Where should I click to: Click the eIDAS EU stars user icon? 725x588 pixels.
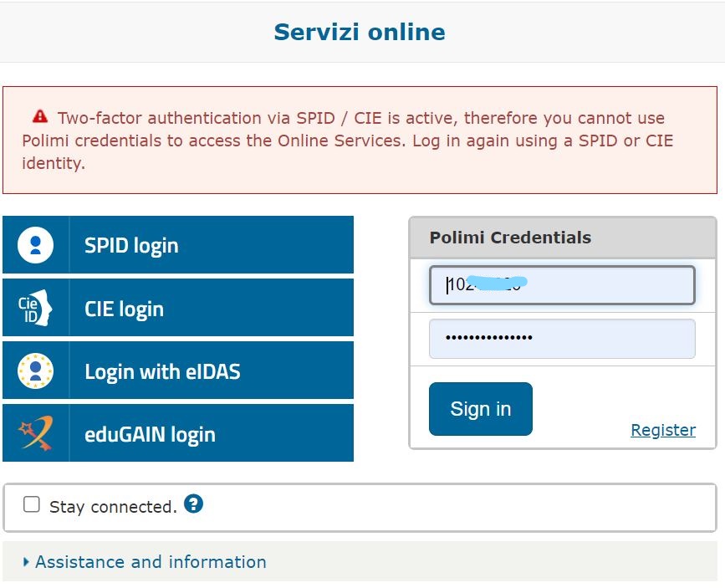point(35,371)
